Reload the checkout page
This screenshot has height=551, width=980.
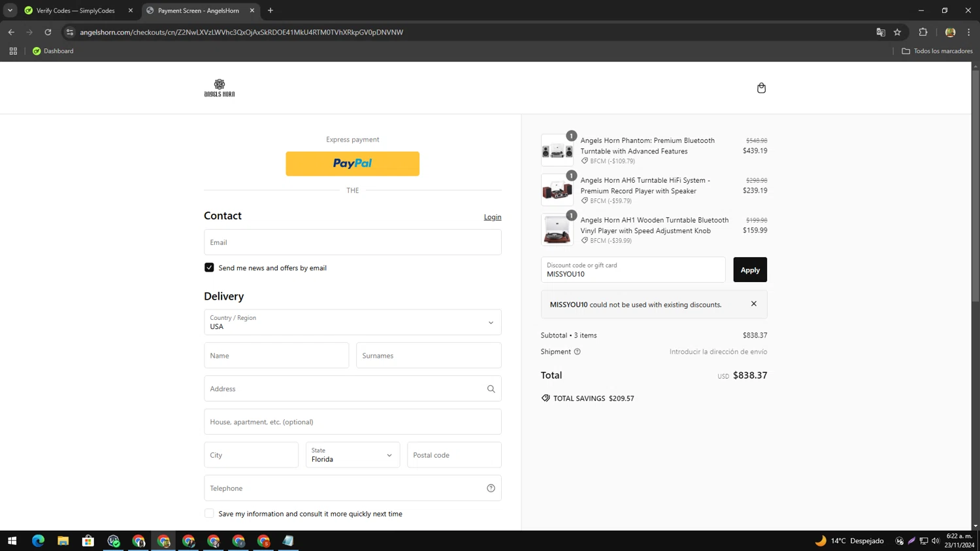point(48,32)
